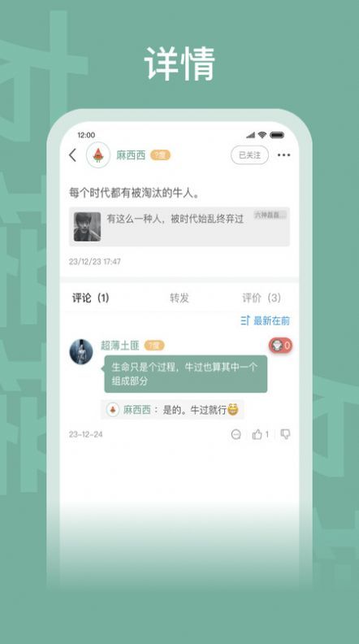
Task: Switch to the 评论 (1) tab
Action: tap(91, 298)
